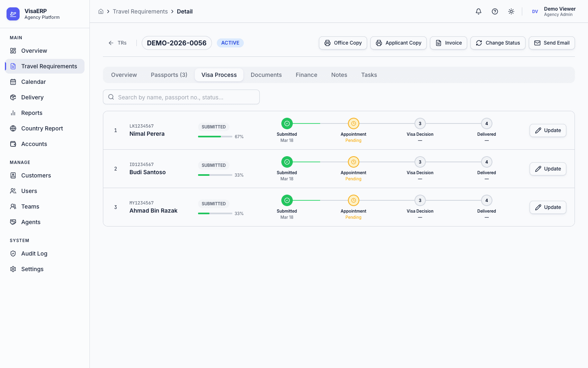Open the Finance tab
The width and height of the screenshot is (588, 368).
[x=306, y=75]
